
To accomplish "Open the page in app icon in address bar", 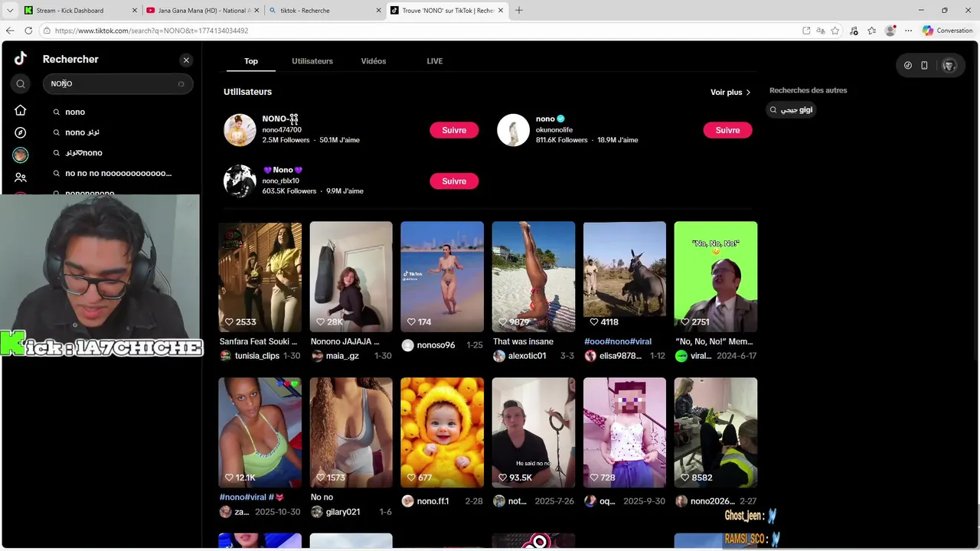I will click(x=806, y=31).
